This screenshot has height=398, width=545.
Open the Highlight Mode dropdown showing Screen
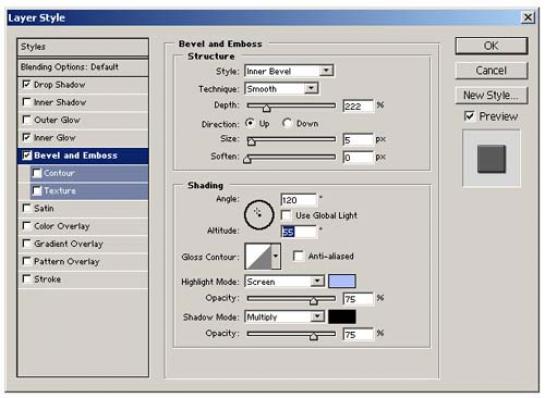click(x=284, y=281)
